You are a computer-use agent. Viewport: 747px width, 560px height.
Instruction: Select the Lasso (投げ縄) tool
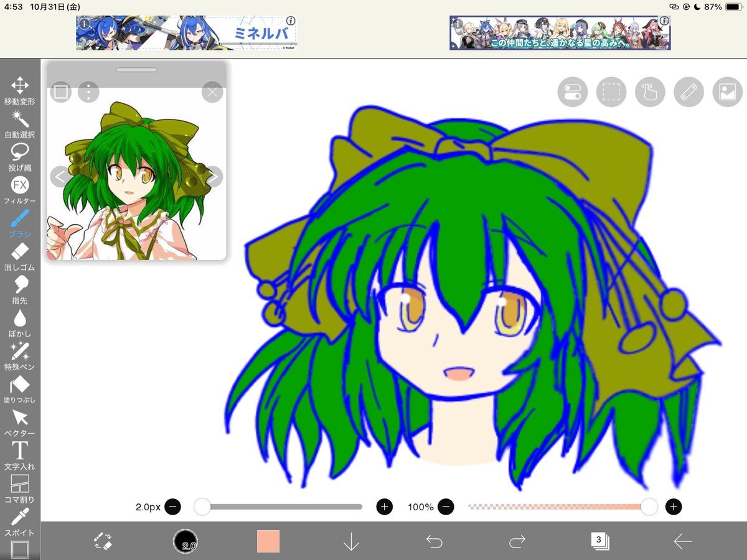pyautogui.click(x=20, y=157)
